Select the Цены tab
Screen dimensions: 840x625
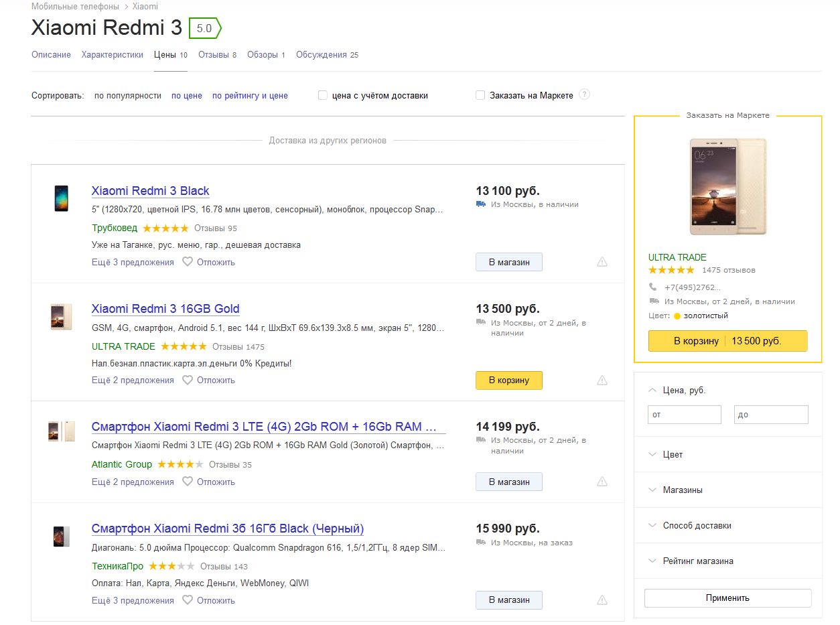(170, 55)
